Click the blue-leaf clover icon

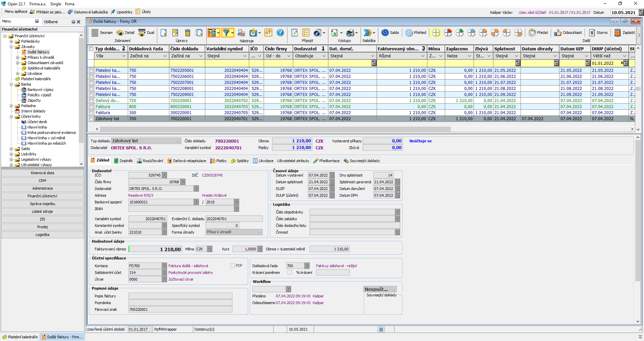pyautogui.click(x=471, y=33)
